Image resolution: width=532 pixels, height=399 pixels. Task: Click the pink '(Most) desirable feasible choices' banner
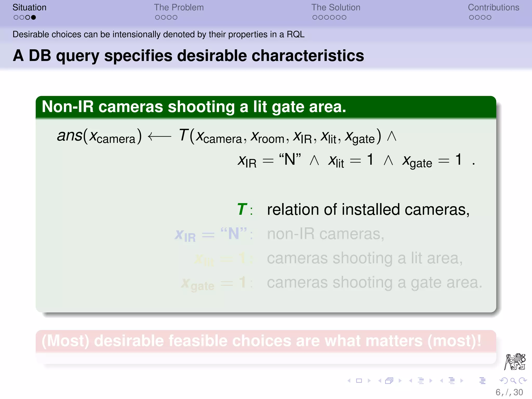coord(266,341)
